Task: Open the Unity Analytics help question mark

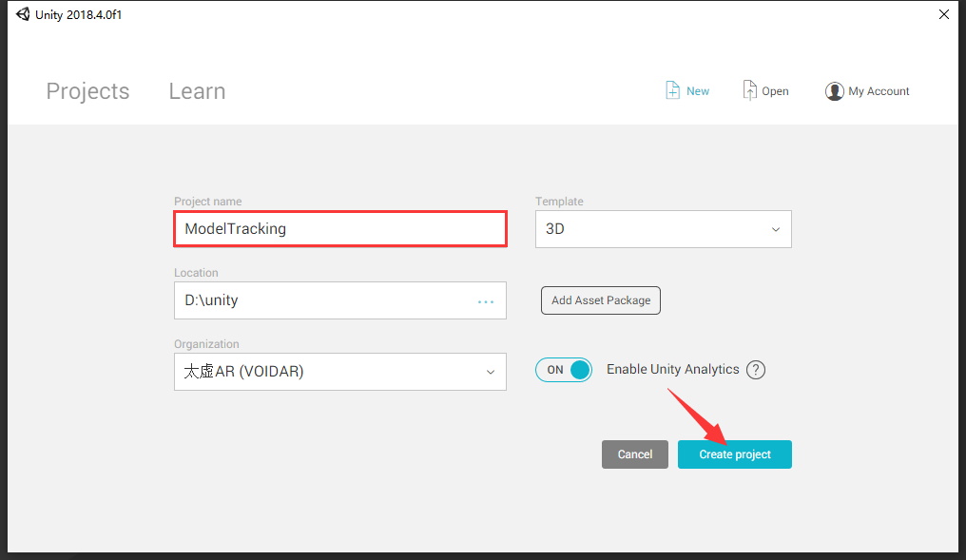Action: (x=756, y=370)
